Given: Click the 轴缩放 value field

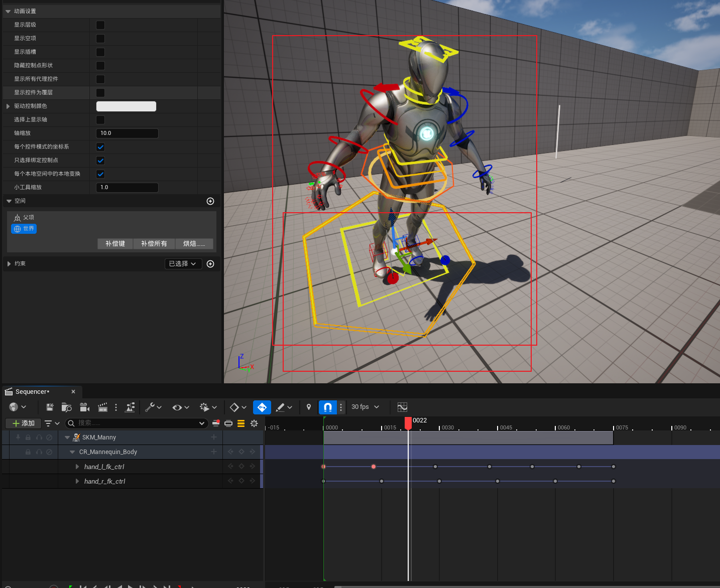Looking at the screenshot, I should (x=127, y=133).
